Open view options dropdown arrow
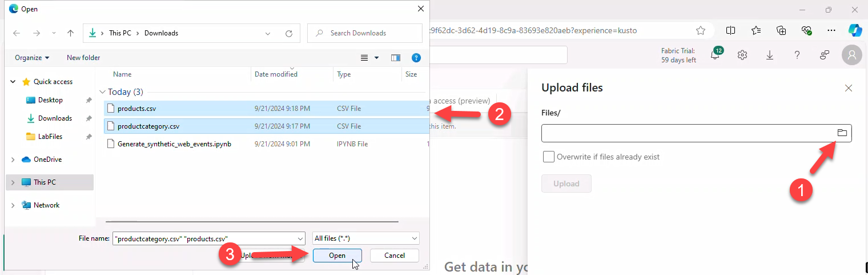Screen dimensions: 868x275 point(376,58)
